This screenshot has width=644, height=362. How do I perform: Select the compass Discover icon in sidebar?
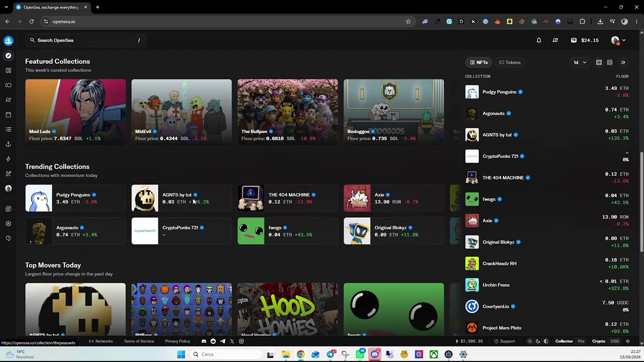pyautogui.click(x=8, y=56)
